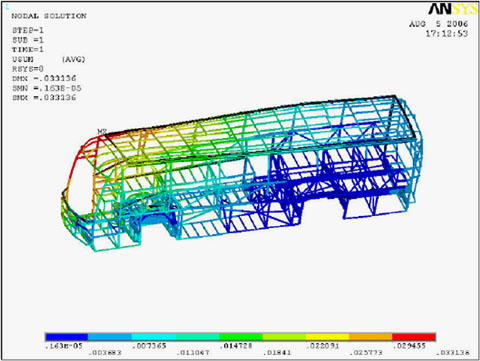Click the USUM (AVG) label

[49, 59]
